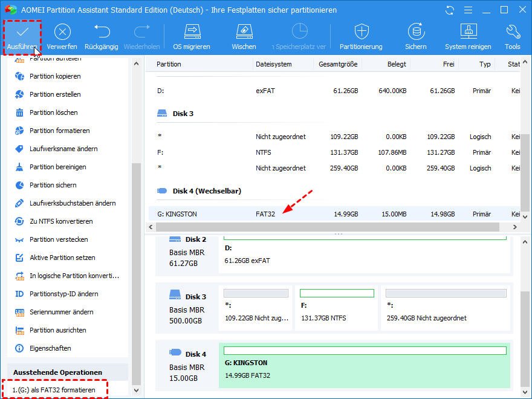Click D: 61.26GB exFAT block in disk map
Viewport: 532px width, 399px height.
[365, 255]
